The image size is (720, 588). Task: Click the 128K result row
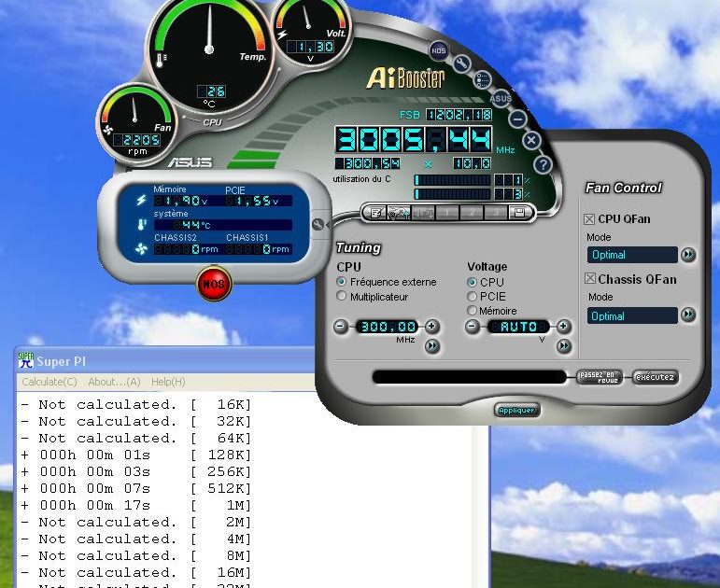tap(136, 455)
